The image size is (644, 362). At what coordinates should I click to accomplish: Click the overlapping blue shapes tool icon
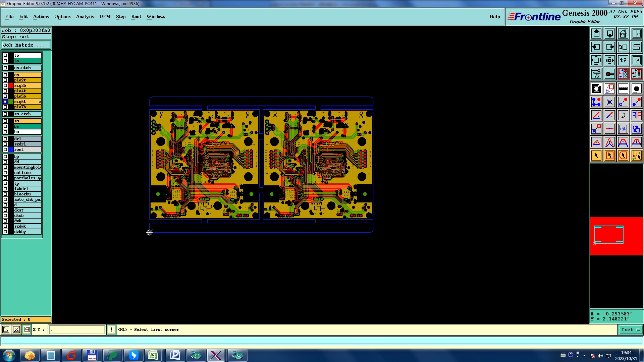pos(637,129)
